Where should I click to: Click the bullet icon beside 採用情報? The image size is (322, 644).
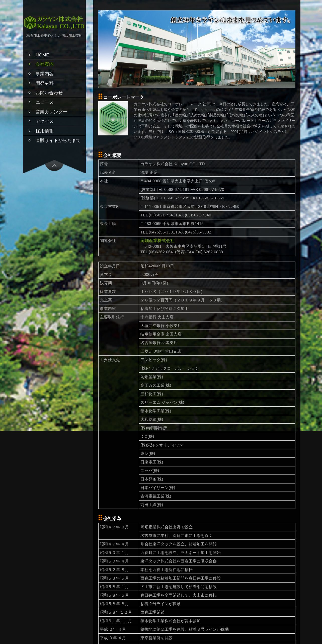point(29,131)
